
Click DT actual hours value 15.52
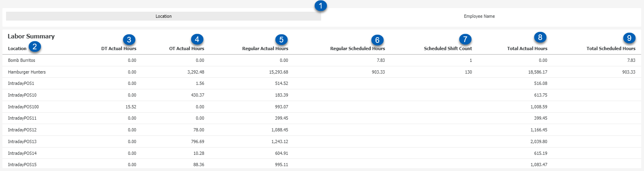coord(131,107)
